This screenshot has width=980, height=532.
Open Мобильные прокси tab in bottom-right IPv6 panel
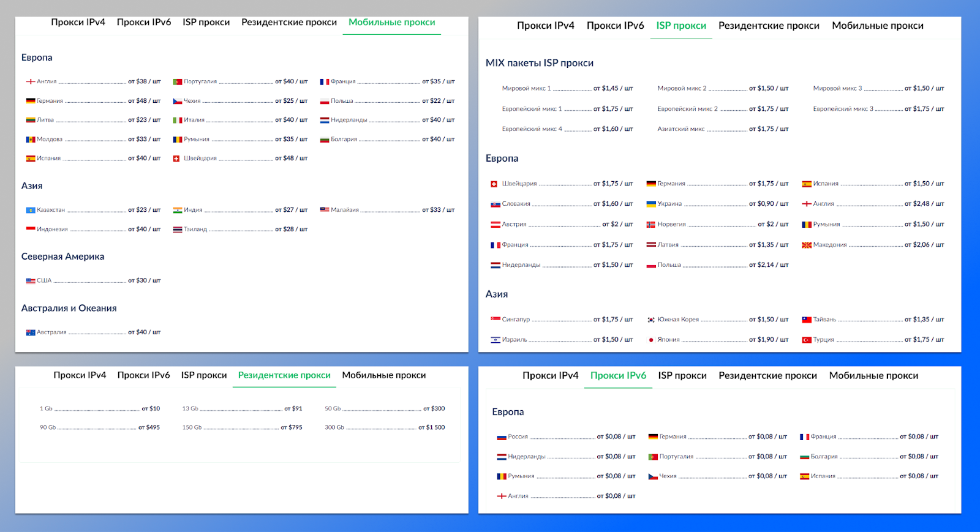[873, 376]
